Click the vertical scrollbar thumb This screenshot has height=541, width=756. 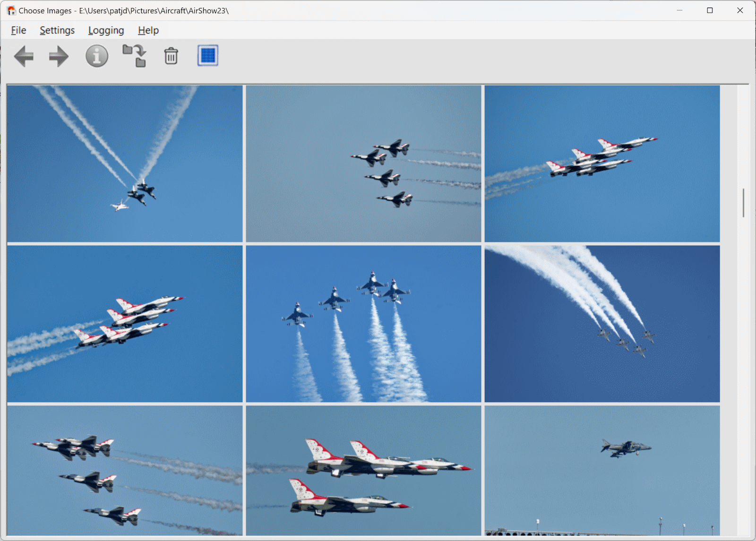click(x=743, y=203)
